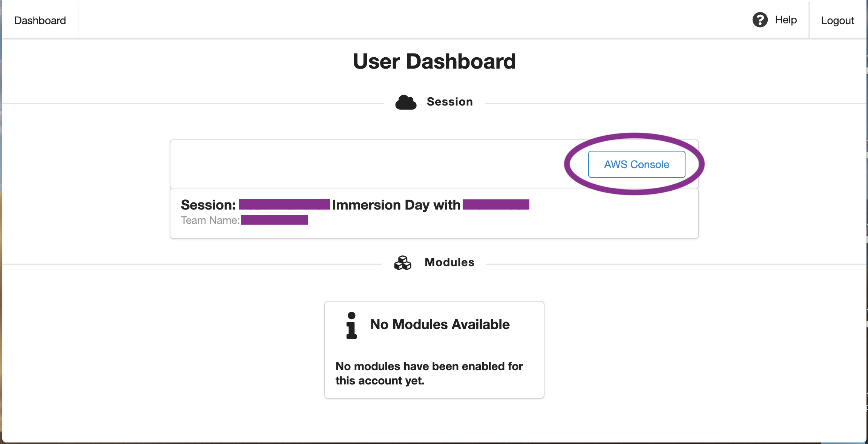
Task: Click the Team Name label
Action: pos(210,220)
